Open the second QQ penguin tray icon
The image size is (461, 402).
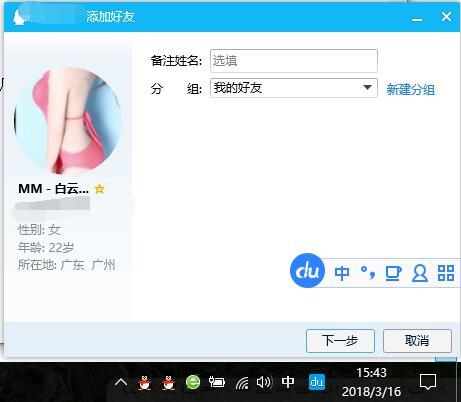pos(168,382)
